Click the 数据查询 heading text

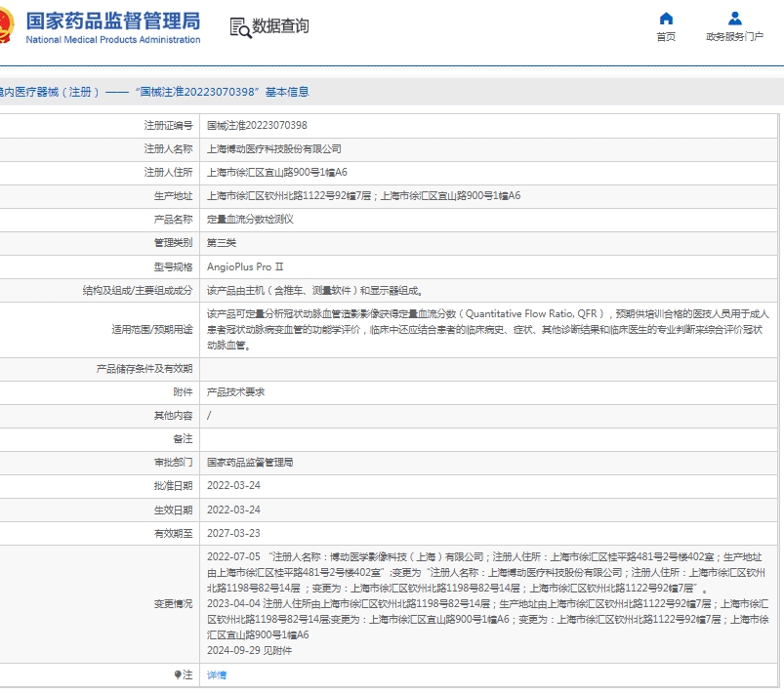(280, 26)
